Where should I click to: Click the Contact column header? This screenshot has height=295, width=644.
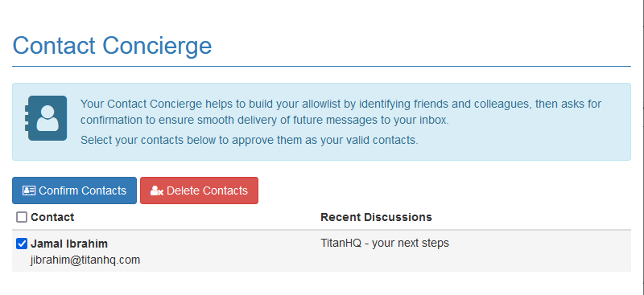[x=52, y=217]
